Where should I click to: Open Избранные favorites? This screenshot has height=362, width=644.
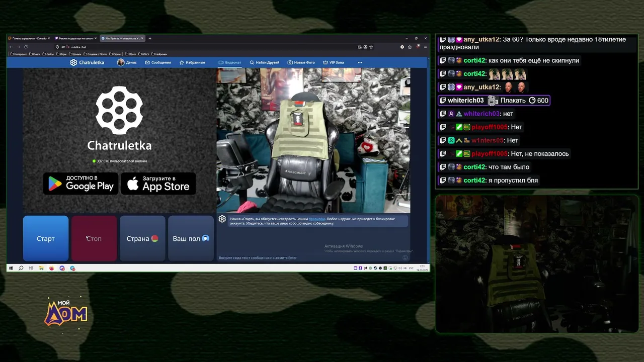[x=192, y=62]
